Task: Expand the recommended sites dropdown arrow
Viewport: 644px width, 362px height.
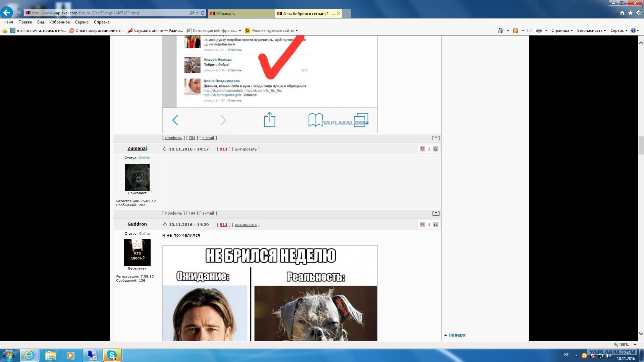Action: tap(297, 31)
